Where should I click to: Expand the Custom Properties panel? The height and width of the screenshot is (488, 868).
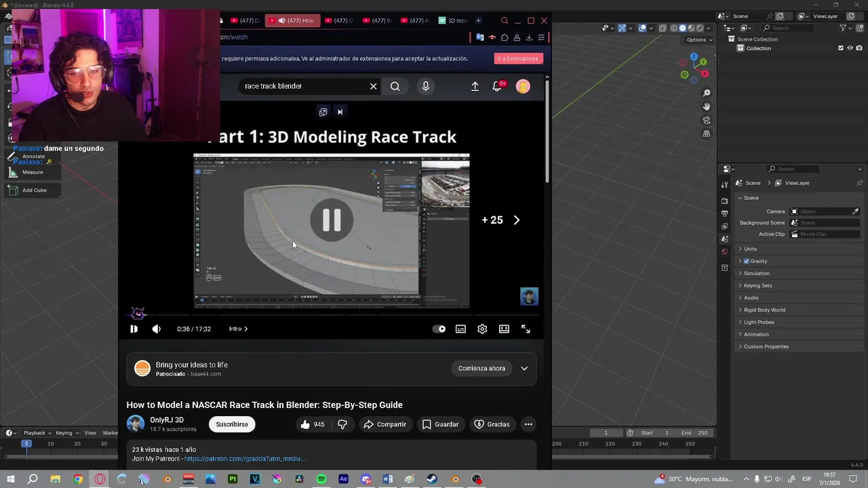(x=766, y=346)
